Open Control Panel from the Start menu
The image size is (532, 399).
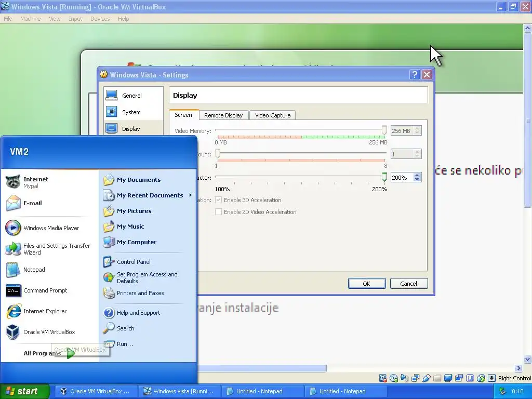click(148, 262)
